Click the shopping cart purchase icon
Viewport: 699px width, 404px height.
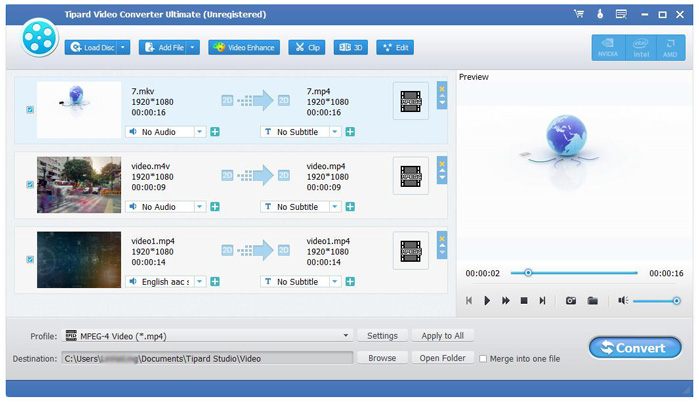pos(579,14)
